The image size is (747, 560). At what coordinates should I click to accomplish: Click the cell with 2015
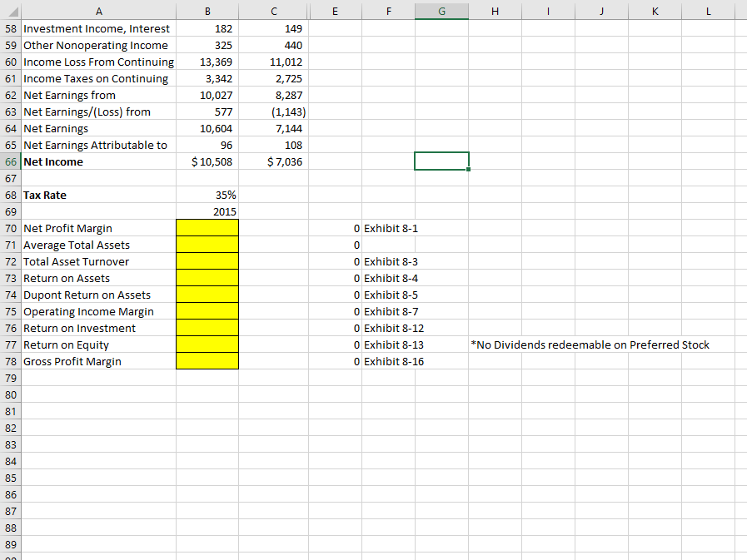[x=207, y=211]
